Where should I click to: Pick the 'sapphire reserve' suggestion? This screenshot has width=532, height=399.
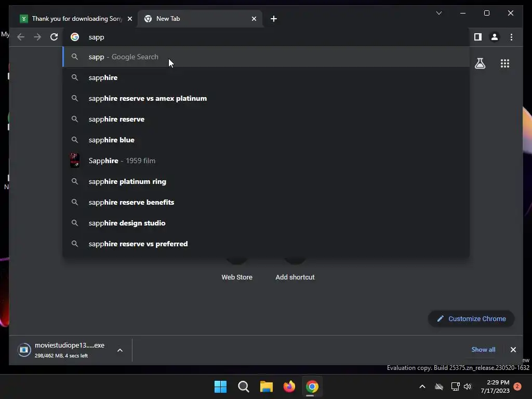[x=266, y=119]
